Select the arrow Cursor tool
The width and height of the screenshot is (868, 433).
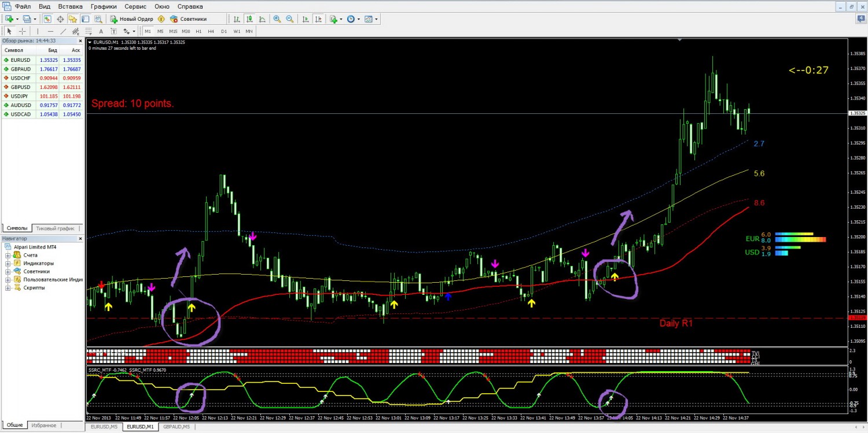(9, 31)
